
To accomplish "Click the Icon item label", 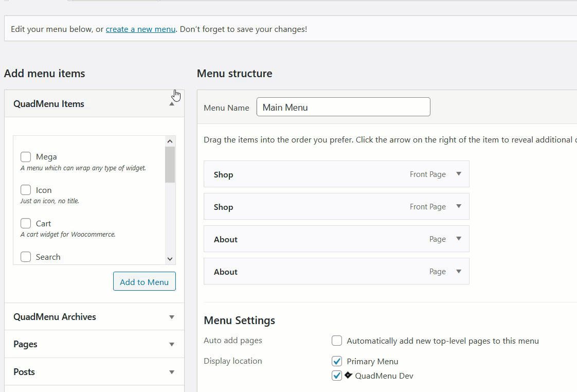I will click(x=44, y=190).
